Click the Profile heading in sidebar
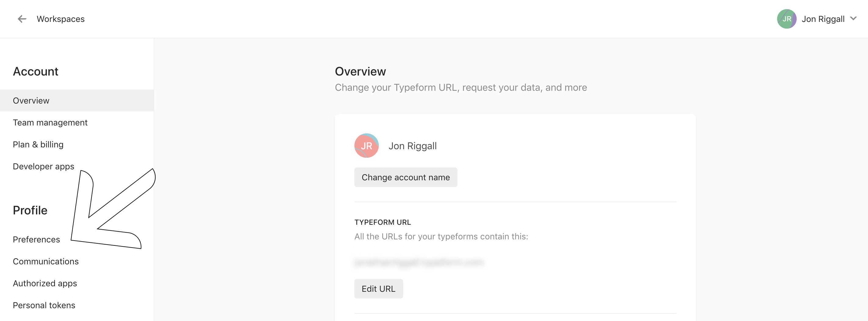This screenshot has height=321, width=868. pos(30,210)
